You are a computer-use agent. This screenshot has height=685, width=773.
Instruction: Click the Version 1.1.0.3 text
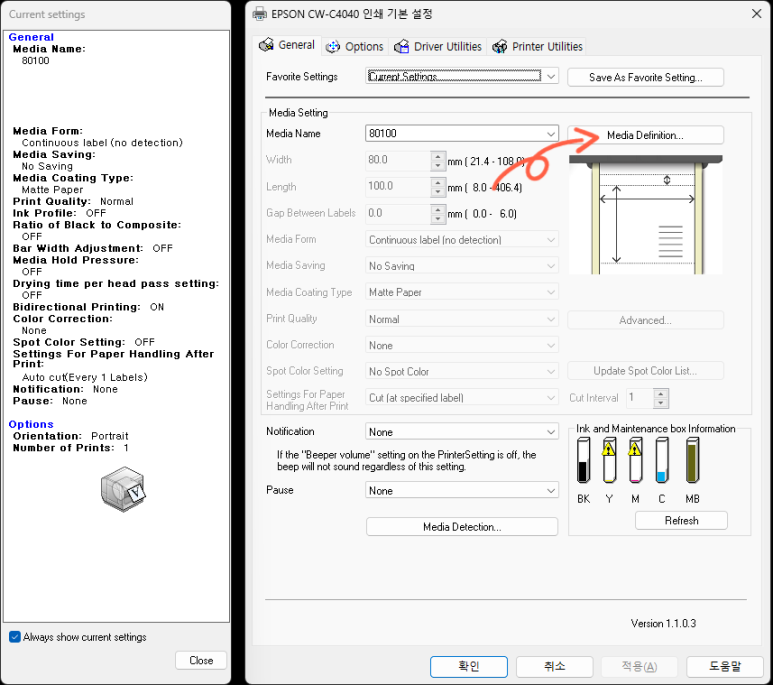click(663, 623)
